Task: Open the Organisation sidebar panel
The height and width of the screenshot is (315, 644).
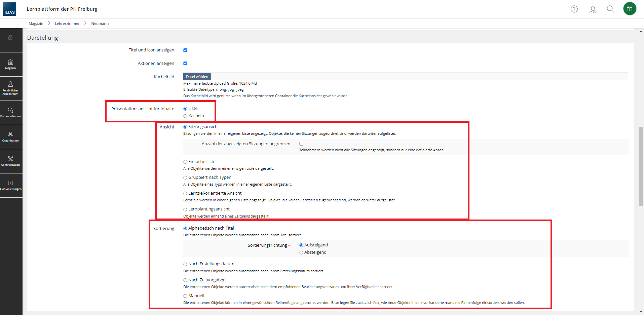Action: (x=10, y=136)
